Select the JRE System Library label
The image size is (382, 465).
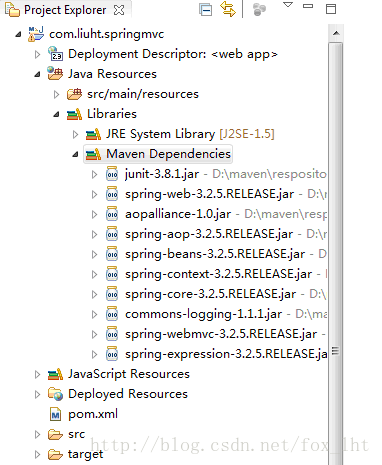pos(160,134)
